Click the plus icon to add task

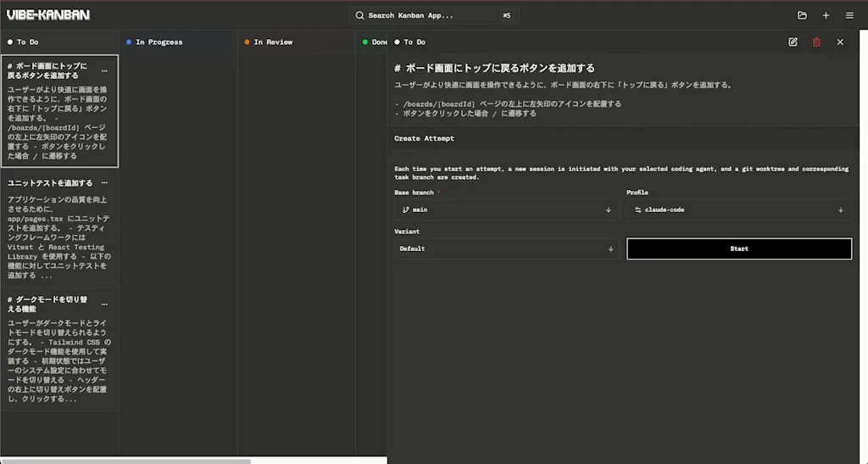(826, 15)
